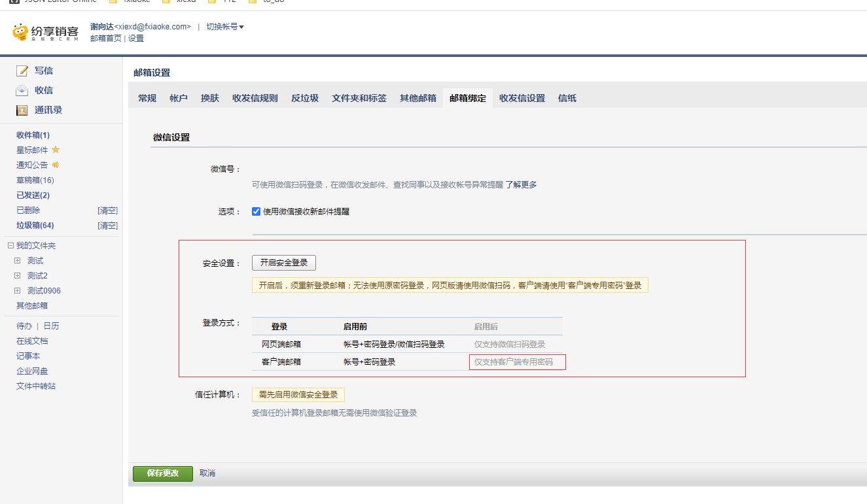Expand the 测试2 folder

[18, 276]
